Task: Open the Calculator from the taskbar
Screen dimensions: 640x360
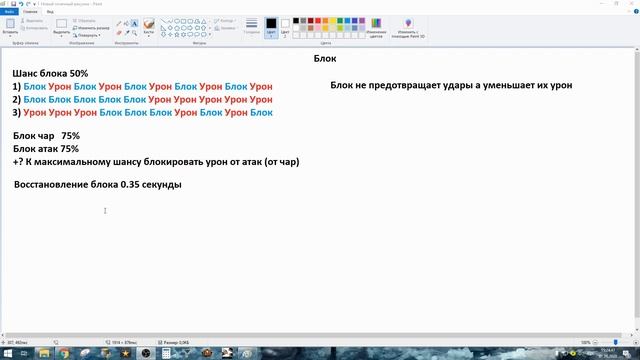Action: pyautogui.click(x=166, y=353)
